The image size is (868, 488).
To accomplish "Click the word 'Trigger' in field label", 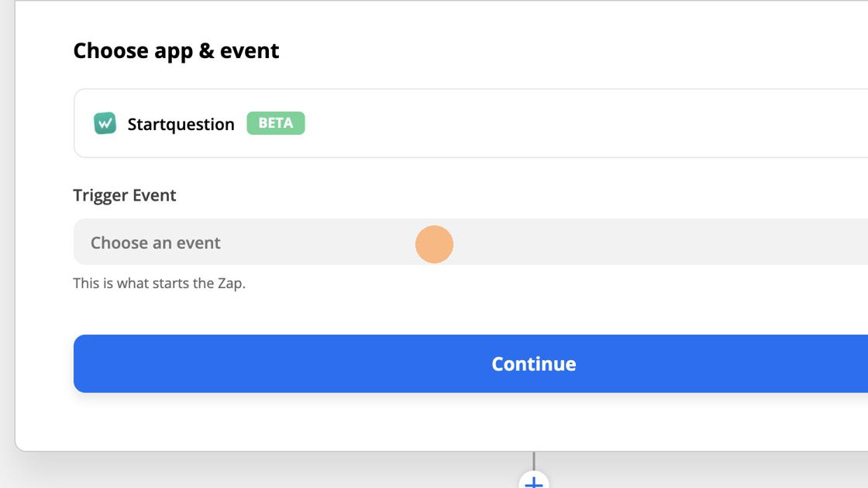I will pyautogui.click(x=99, y=195).
